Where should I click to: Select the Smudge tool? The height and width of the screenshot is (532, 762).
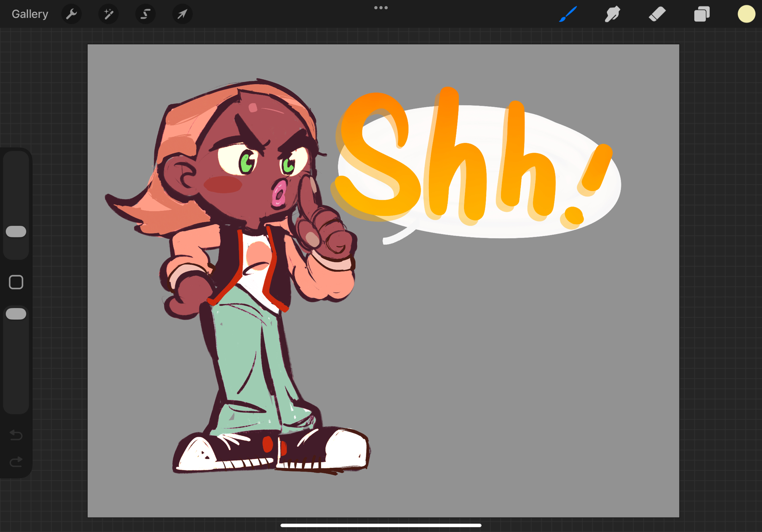(612, 14)
